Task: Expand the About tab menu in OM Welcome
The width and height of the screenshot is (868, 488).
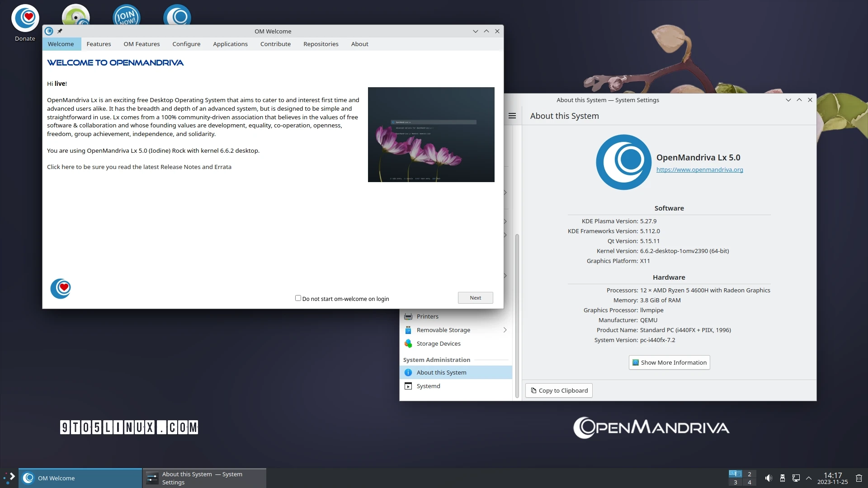Action: tap(359, 43)
